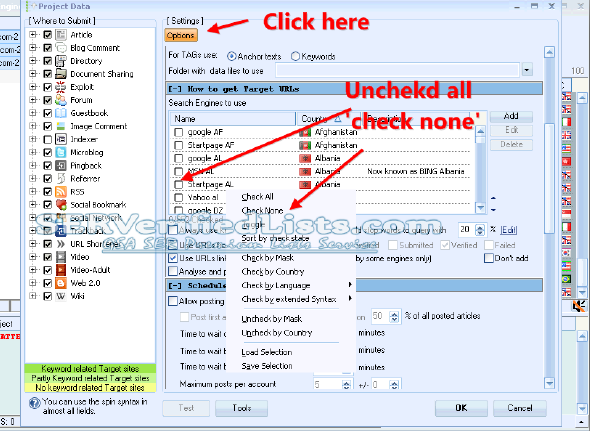590x431 pixels.
Task: Select the Keywords radio button
Action: 295,56
